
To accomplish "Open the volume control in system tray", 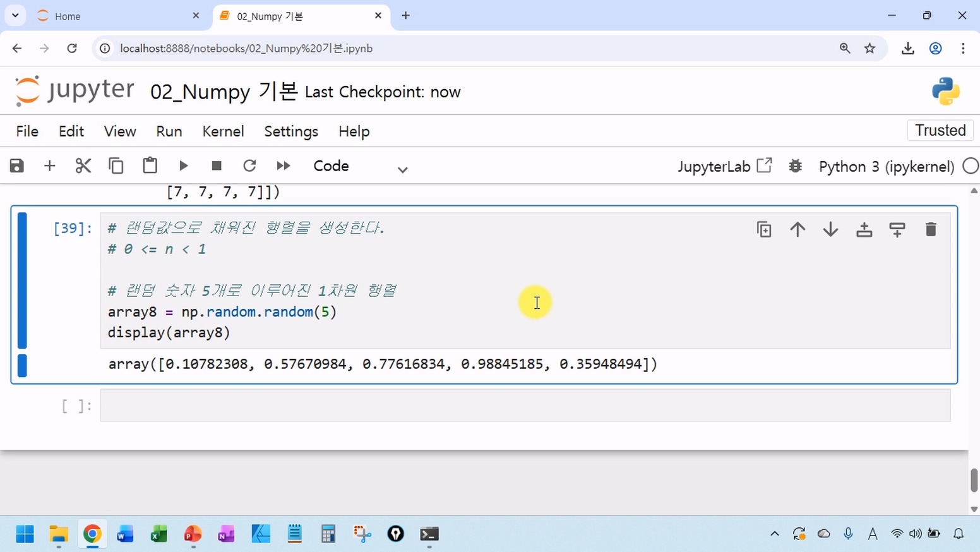I will pos(915,534).
